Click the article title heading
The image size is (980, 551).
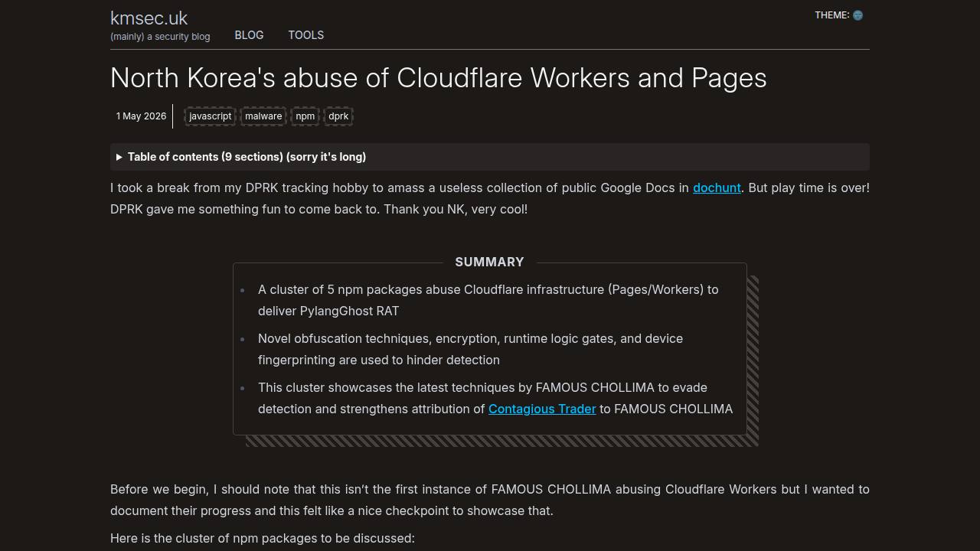click(x=439, y=78)
